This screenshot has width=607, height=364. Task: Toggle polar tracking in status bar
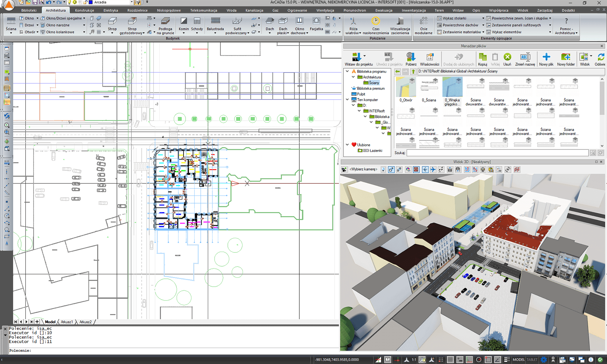click(479, 359)
